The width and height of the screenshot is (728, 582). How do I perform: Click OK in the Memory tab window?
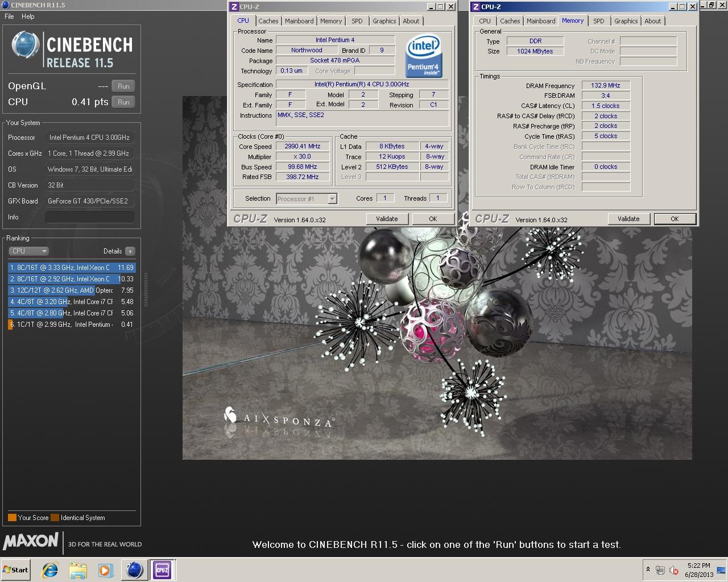coord(675,219)
